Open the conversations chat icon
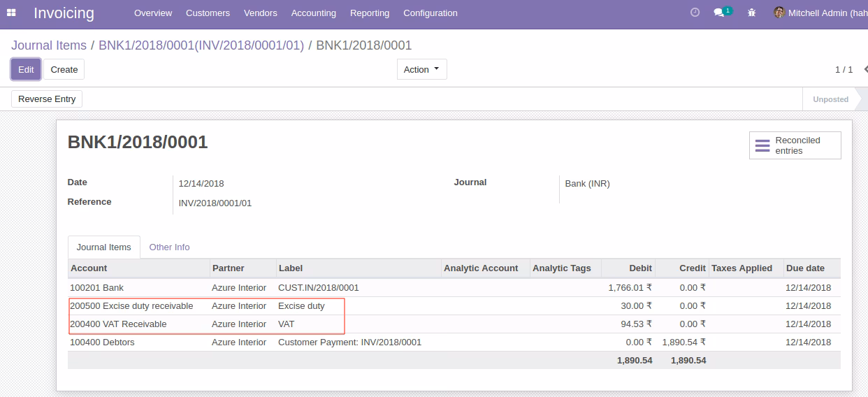The width and height of the screenshot is (868, 397). point(718,13)
